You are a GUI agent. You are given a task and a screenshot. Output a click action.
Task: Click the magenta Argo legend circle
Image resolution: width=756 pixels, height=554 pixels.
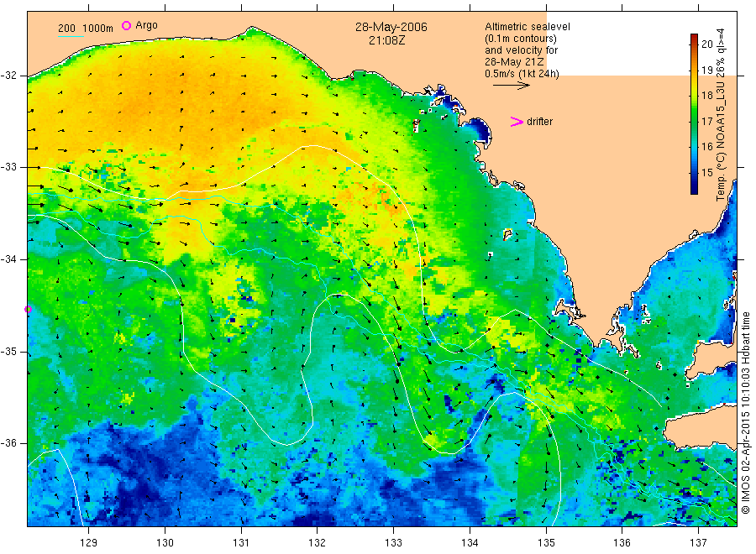[x=126, y=25]
